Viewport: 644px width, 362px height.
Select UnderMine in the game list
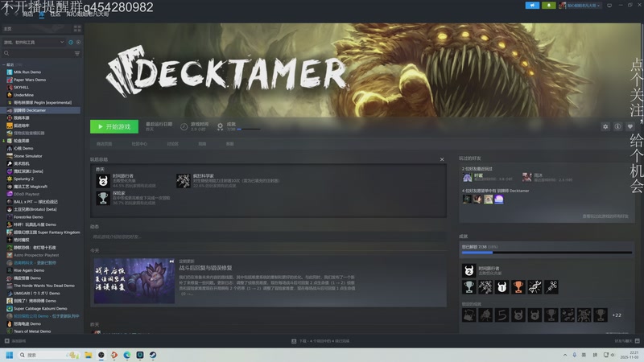tap(23, 95)
